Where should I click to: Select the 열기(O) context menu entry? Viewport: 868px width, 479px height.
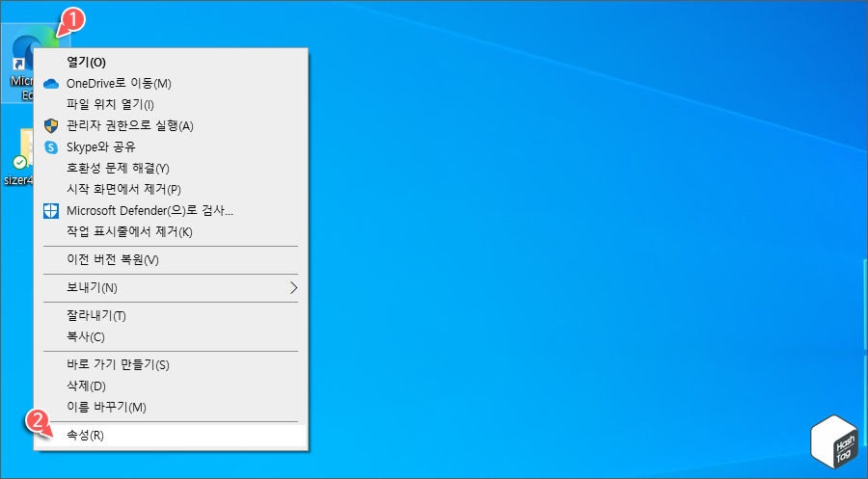(x=171, y=62)
